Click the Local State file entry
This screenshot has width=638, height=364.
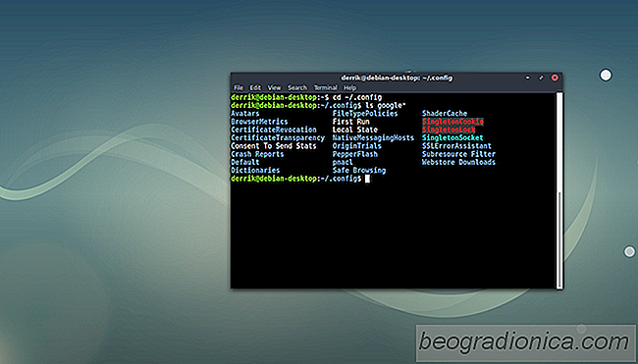click(354, 130)
